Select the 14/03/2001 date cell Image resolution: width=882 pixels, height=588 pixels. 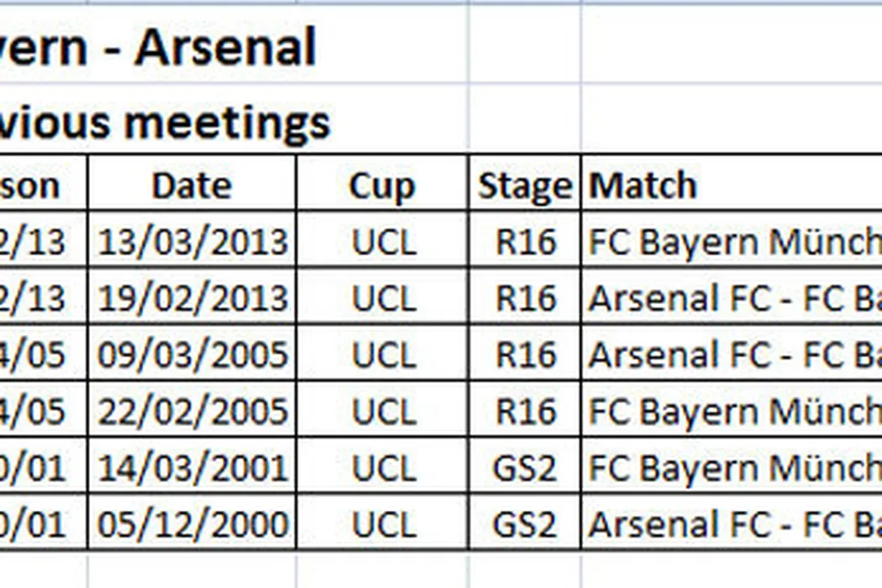click(x=192, y=468)
